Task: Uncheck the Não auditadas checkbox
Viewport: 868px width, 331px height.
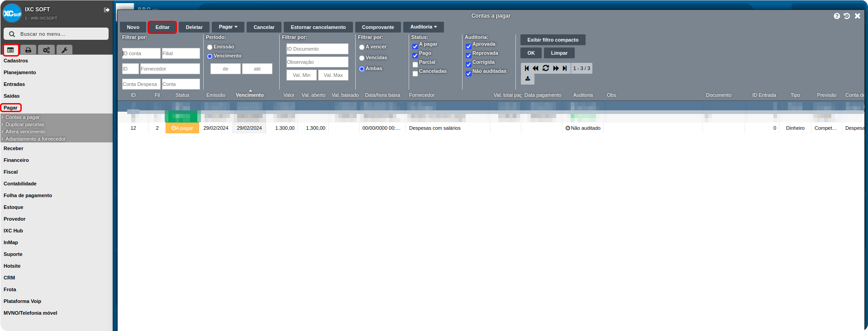Action: 468,74
